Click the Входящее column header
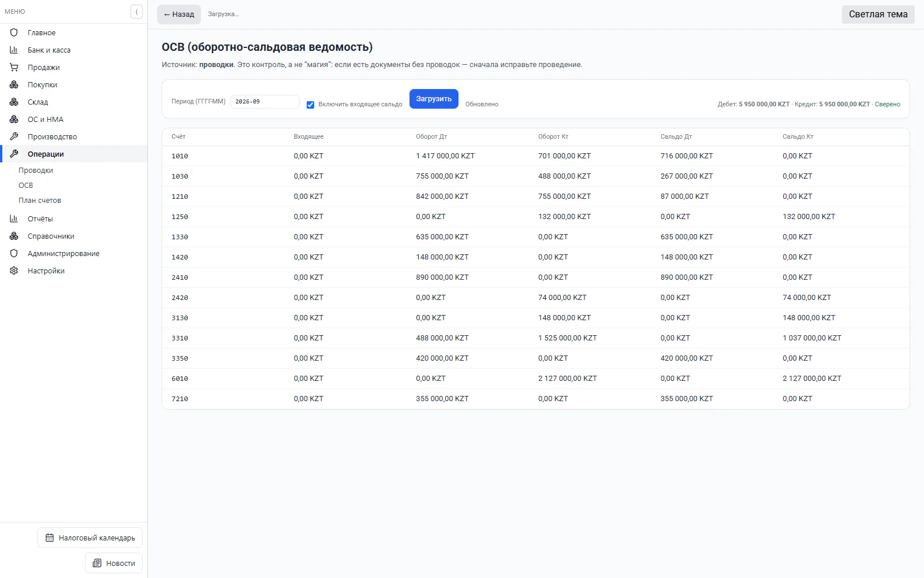This screenshot has width=924, height=578. click(308, 136)
